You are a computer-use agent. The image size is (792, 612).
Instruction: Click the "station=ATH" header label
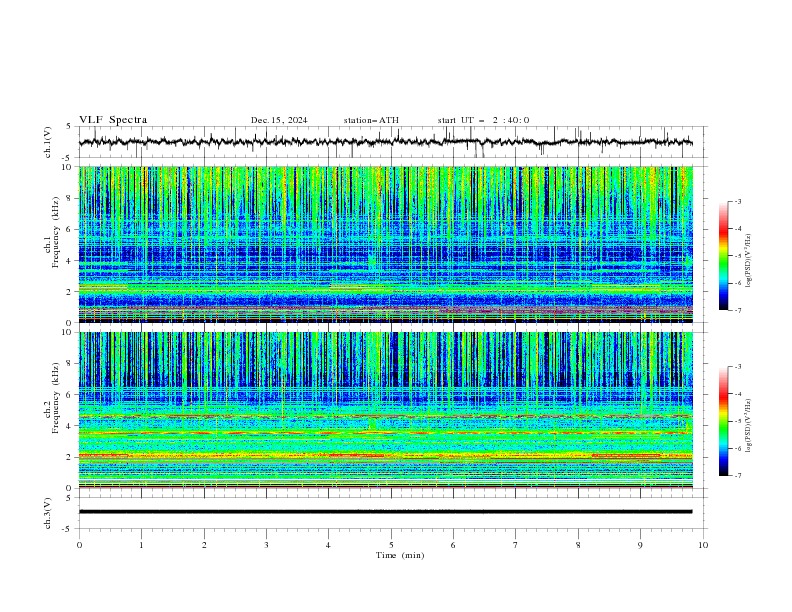[371, 120]
